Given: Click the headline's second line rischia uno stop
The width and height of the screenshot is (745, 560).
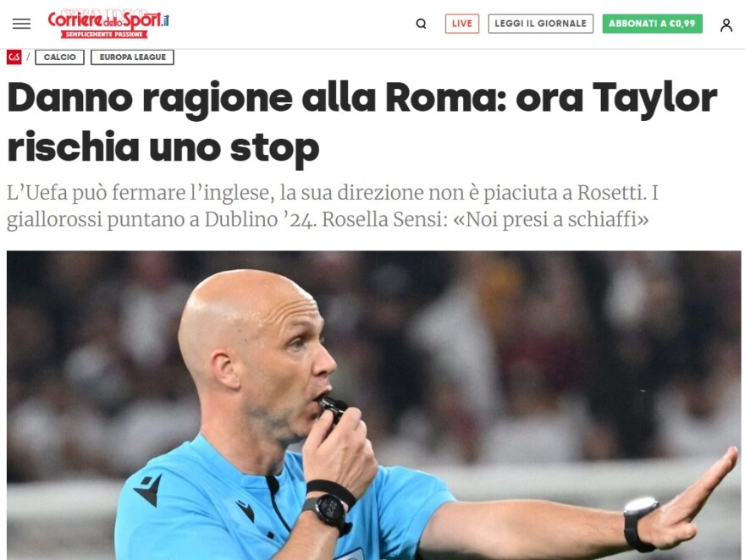Looking at the screenshot, I should (x=163, y=147).
